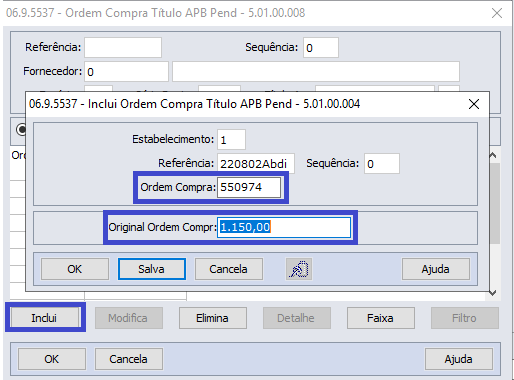Click the Referência field with 220802Abdi
The height and width of the screenshot is (380, 514).
(x=256, y=163)
